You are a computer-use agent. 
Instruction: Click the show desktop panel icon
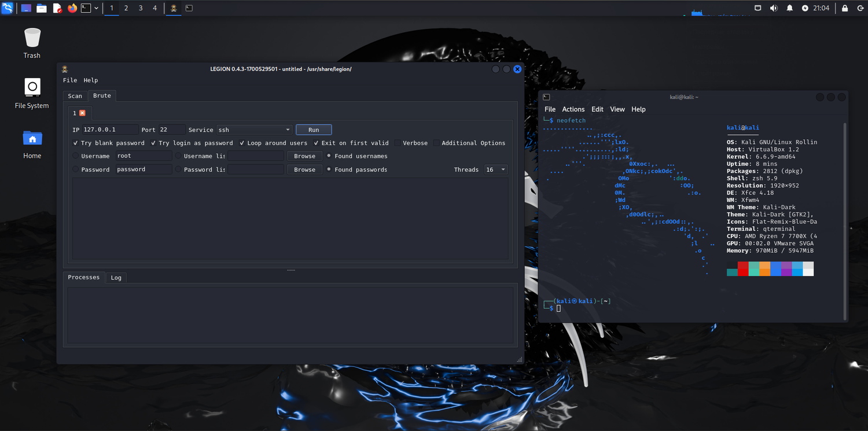27,8
